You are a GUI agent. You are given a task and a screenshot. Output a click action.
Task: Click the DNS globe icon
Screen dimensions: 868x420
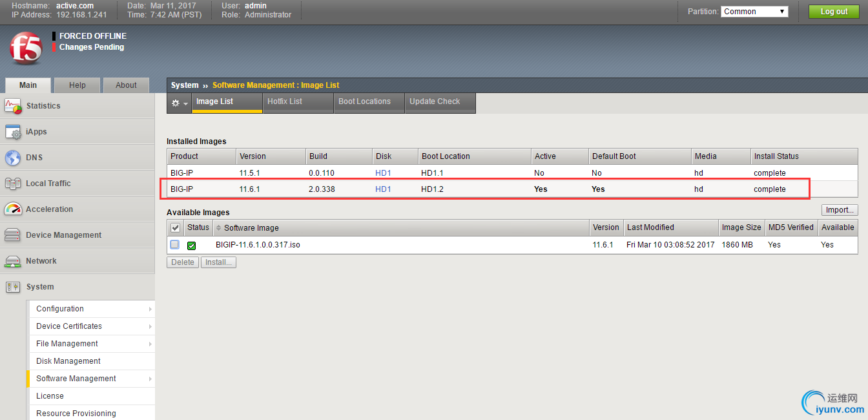tap(13, 158)
